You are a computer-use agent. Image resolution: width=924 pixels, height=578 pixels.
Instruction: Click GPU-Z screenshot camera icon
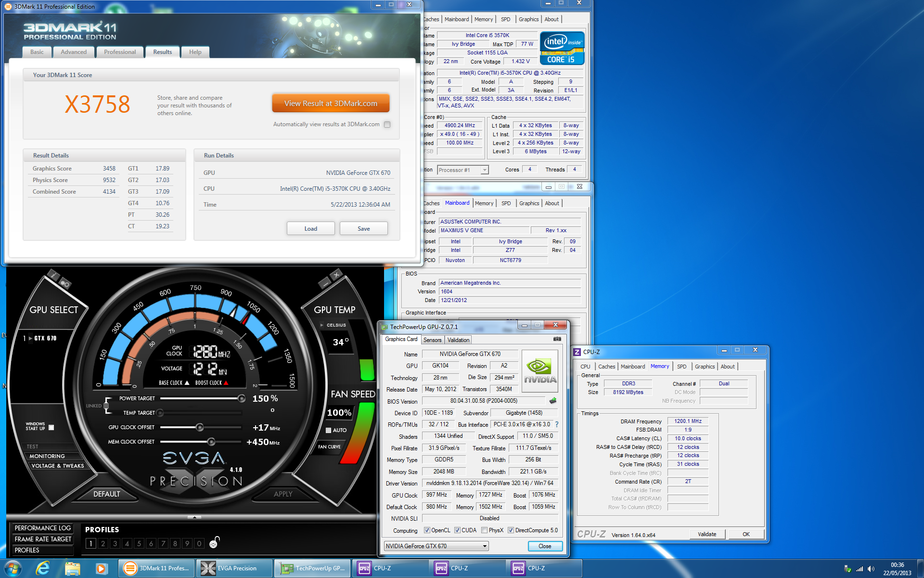[x=557, y=339]
